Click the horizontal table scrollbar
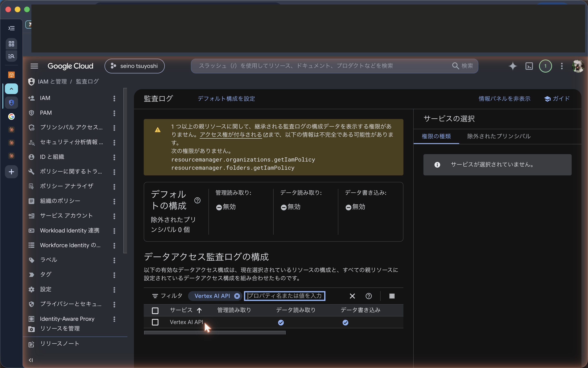This screenshot has height=368, width=588. tap(215, 333)
